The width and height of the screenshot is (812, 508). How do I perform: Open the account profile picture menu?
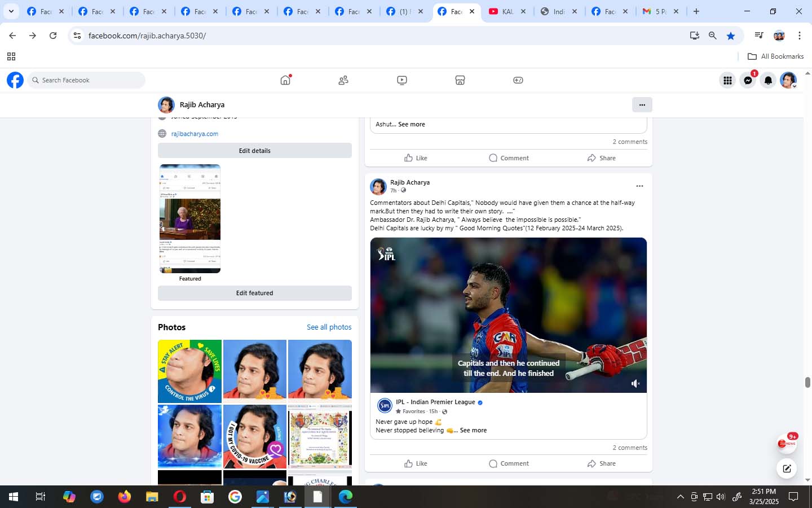click(x=788, y=80)
